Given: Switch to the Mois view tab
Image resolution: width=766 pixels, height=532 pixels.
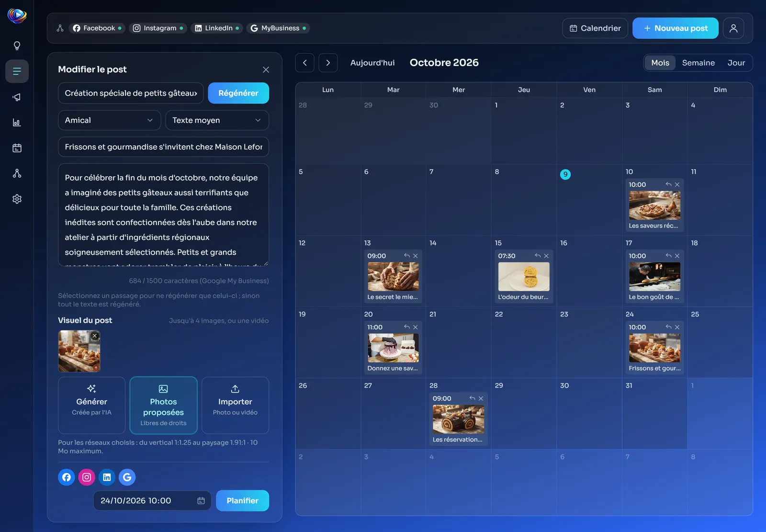Looking at the screenshot, I should tap(660, 63).
